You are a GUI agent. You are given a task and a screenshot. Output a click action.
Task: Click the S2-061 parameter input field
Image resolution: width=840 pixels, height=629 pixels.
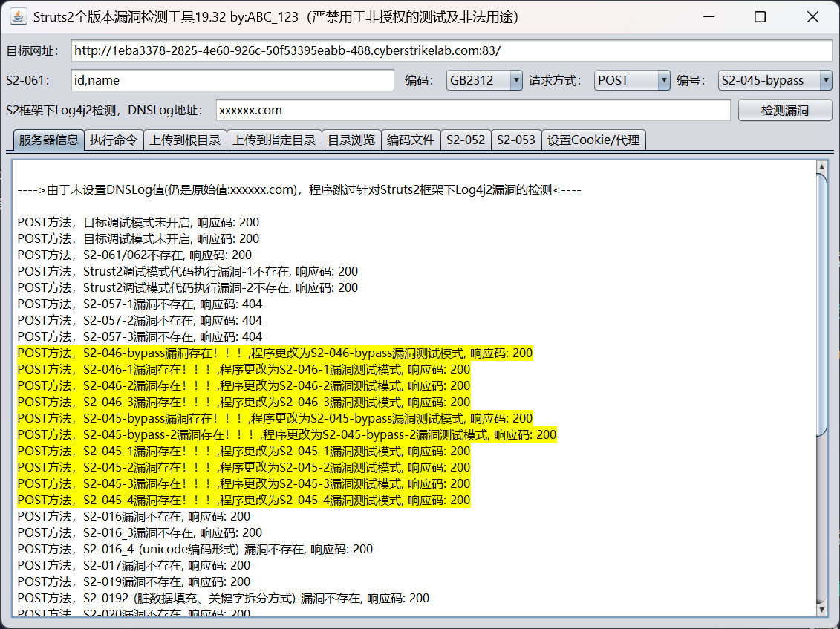tap(232, 80)
